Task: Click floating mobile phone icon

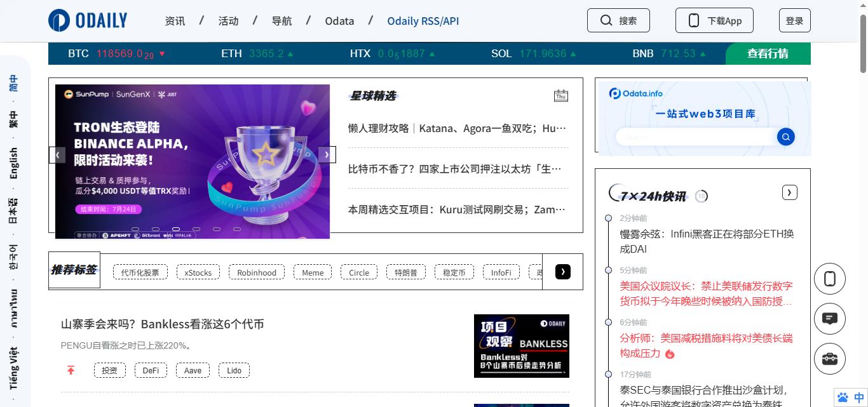Action: pos(830,278)
